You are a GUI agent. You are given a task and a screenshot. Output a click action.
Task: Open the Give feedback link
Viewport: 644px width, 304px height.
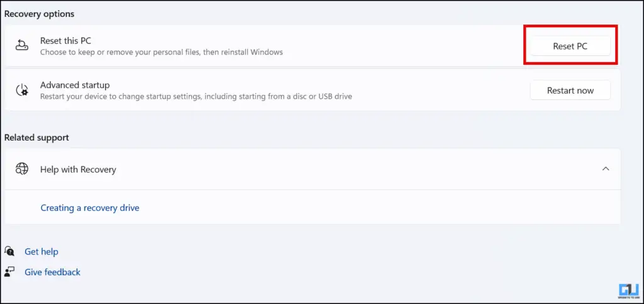pyautogui.click(x=53, y=272)
